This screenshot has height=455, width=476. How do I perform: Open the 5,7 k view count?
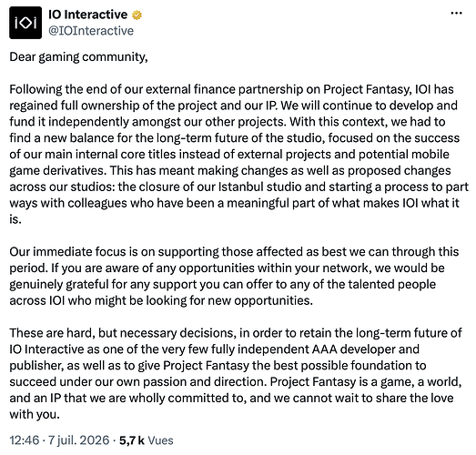click(132, 440)
